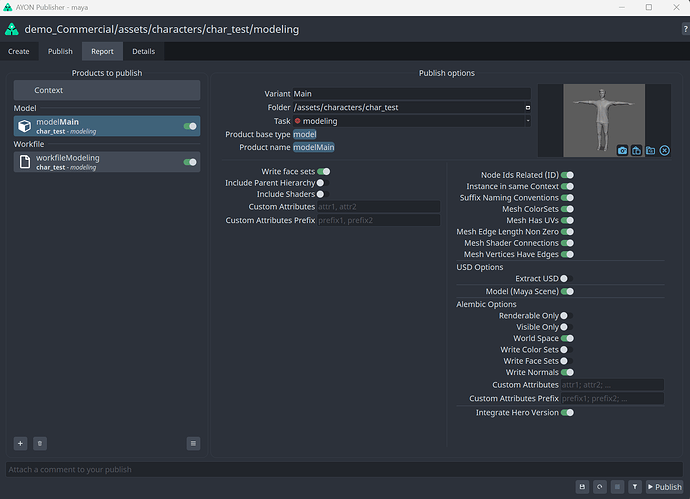
Task: Toggle Include Parent Hierarchy option
Action: click(x=320, y=183)
